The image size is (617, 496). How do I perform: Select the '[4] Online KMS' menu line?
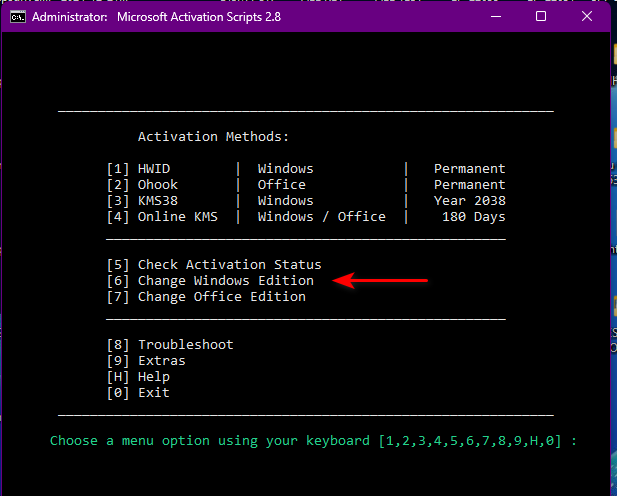point(163,217)
